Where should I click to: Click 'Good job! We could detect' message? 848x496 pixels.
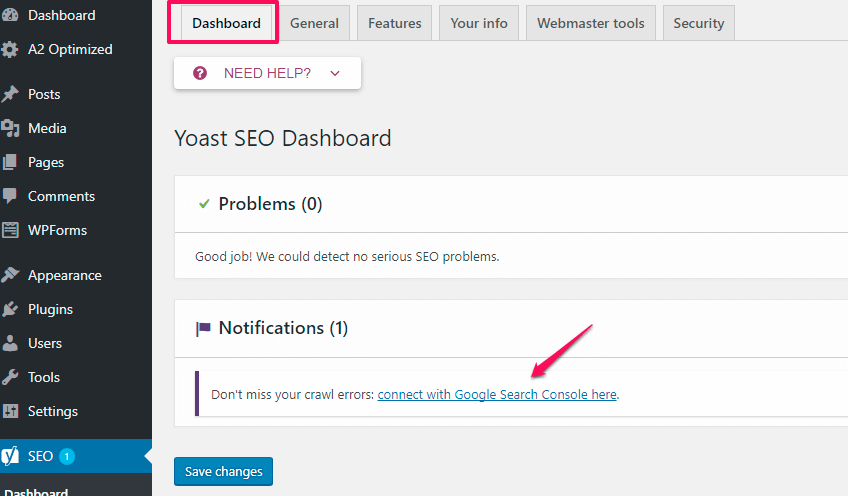347,256
